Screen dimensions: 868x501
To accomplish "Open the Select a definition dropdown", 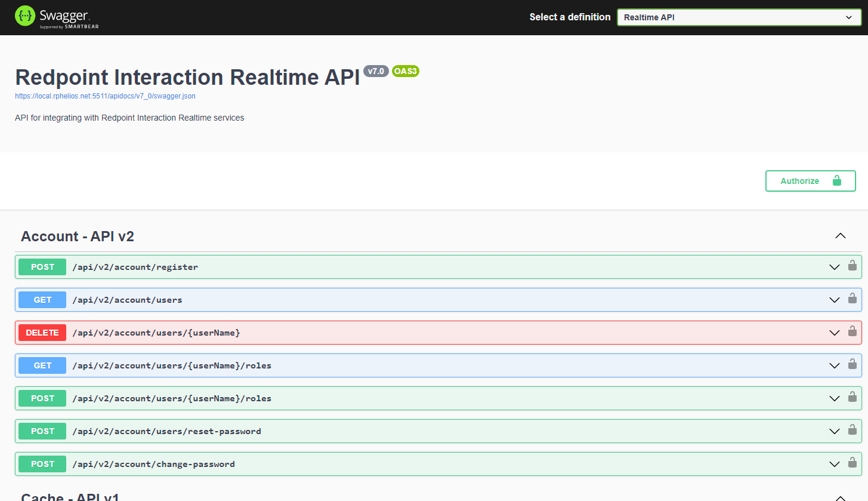I will click(739, 17).
